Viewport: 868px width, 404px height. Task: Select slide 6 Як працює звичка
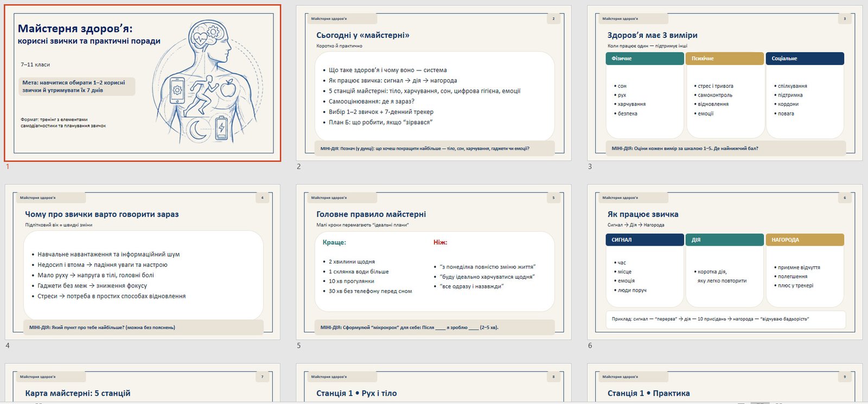[x=724, y=262]
